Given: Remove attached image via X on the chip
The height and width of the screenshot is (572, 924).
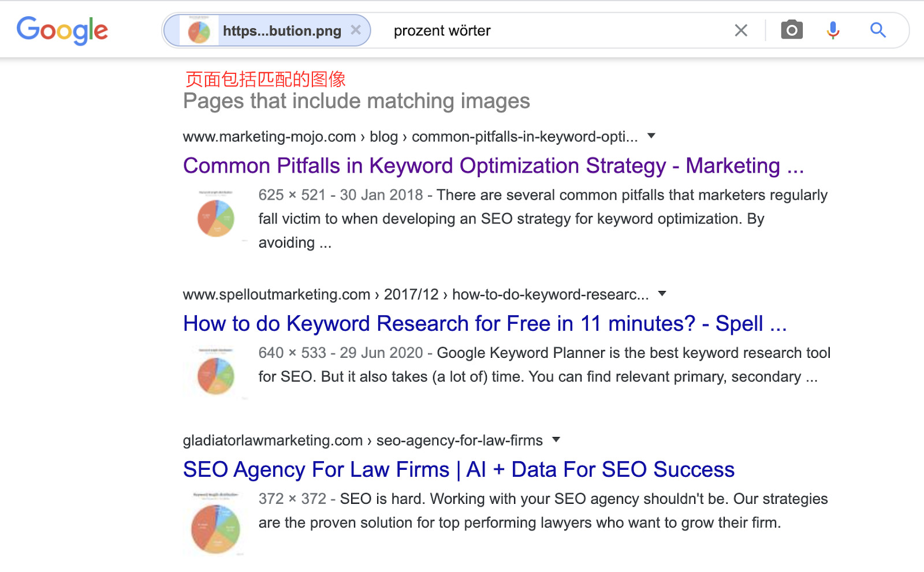Looking at the screenshot, I should tap(357, 29).
